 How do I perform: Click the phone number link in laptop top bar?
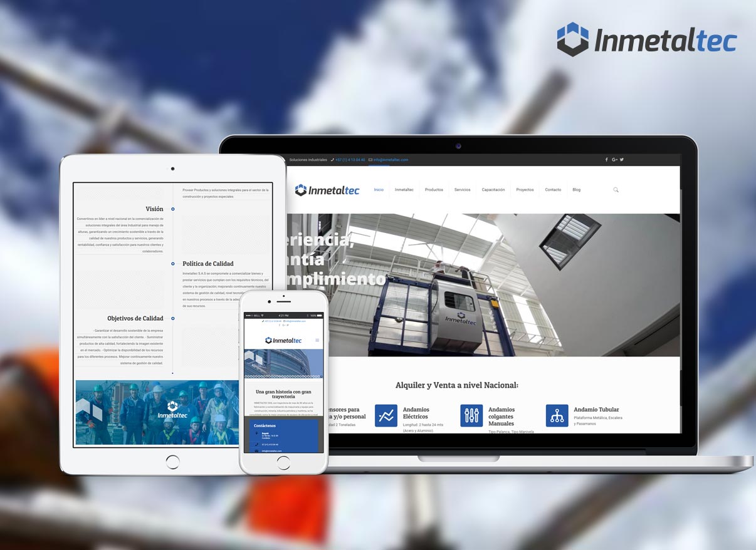click(350, 160)
